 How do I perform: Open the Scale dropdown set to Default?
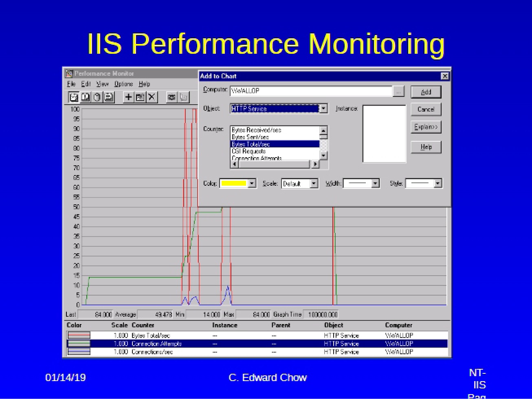pos(314,184)
